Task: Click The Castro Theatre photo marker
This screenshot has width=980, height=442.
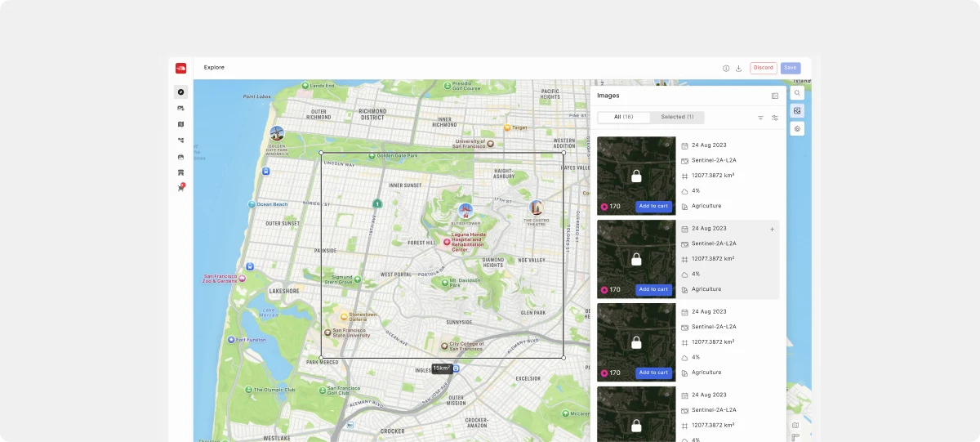Action: [x=536, y=208]
